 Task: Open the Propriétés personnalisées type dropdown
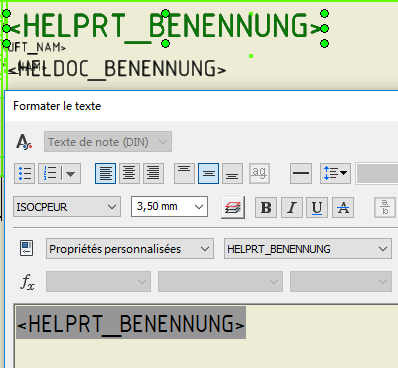coord(130,249)
